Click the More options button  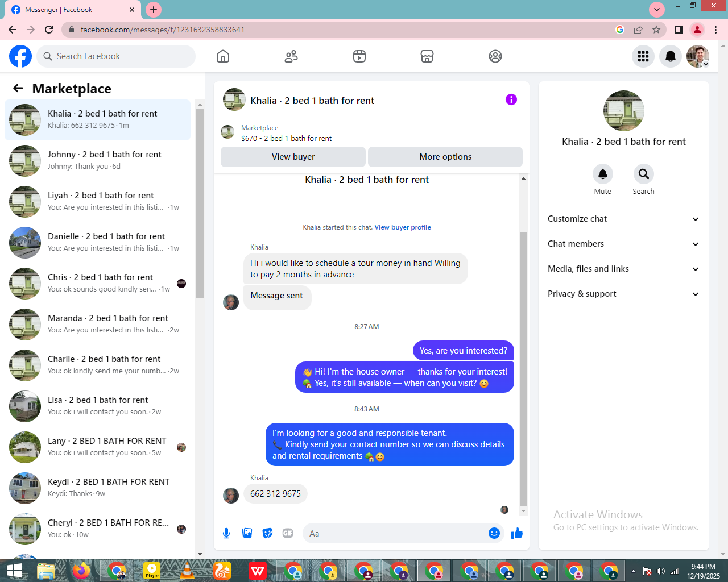445,157
